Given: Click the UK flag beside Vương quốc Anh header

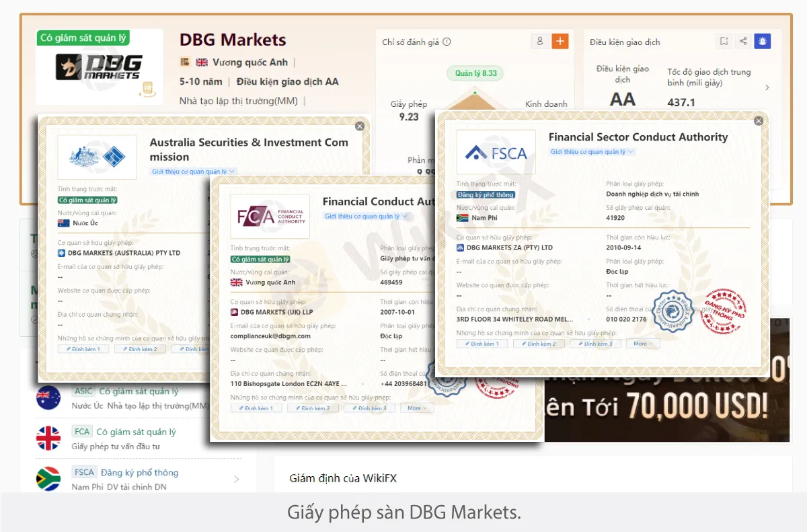Looking at the screenshot, I should [x=202, y=63].
